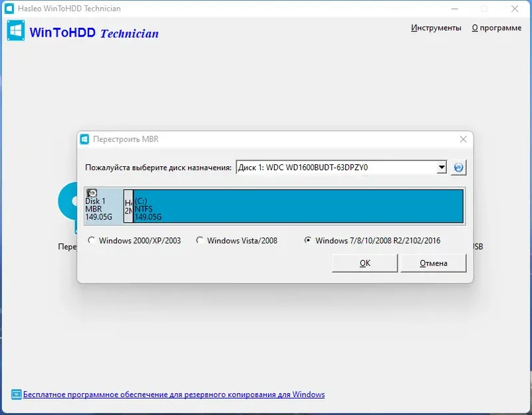Close the Hasleo WinToHDD Technician window
The image size is (532, 415).
pyautogui.click(x=515, y=9)
